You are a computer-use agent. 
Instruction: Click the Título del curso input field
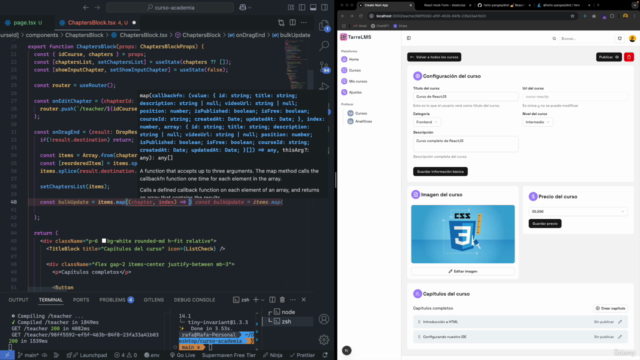pos(465,97)
